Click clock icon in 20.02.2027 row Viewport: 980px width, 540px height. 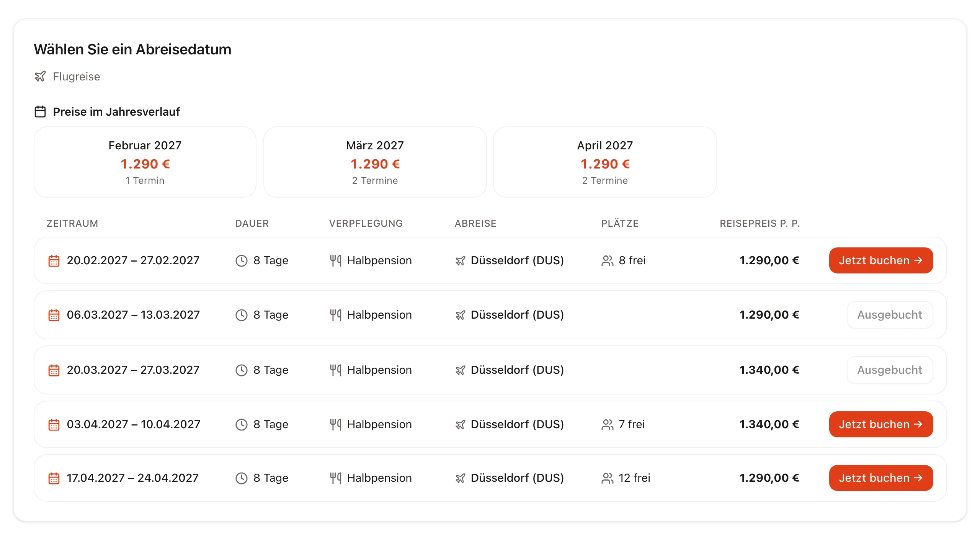[242, 261]
